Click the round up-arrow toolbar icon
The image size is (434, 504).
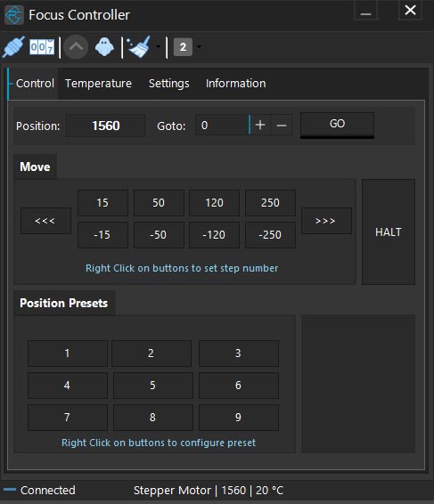tap(76, 47)
